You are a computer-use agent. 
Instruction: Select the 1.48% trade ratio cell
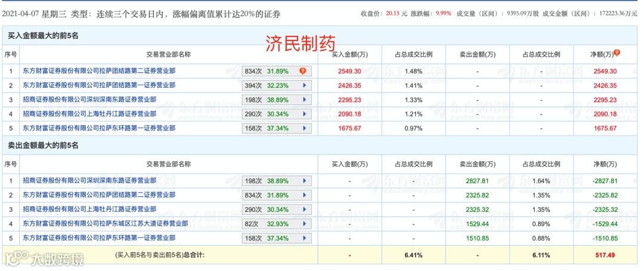[x=414, y=71]
